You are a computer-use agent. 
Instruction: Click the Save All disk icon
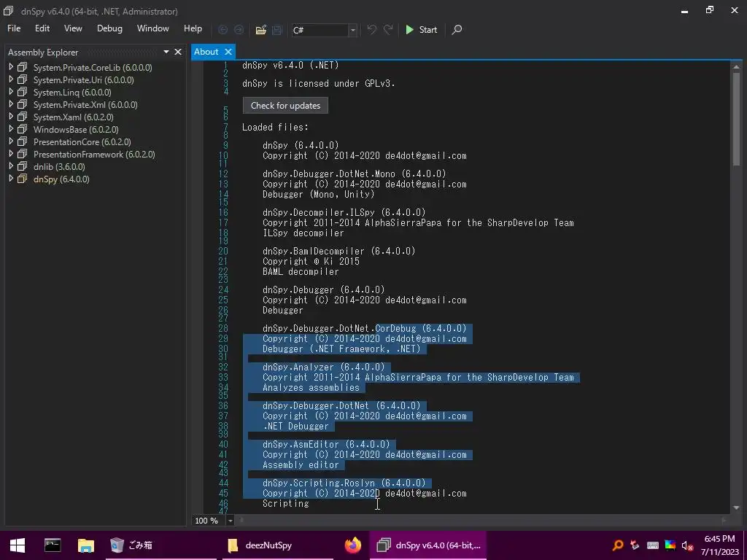pyautogui.click(x=276, y=29)
